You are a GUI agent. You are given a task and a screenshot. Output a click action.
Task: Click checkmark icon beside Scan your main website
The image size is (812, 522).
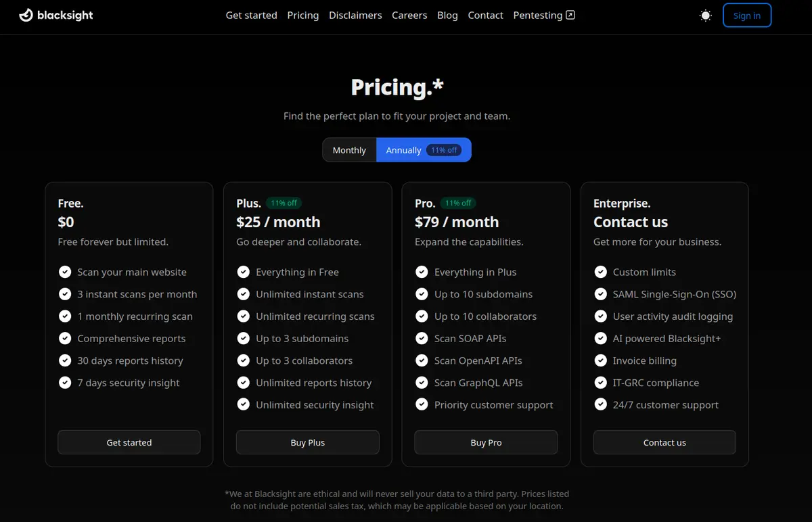(x=65, y=272)
